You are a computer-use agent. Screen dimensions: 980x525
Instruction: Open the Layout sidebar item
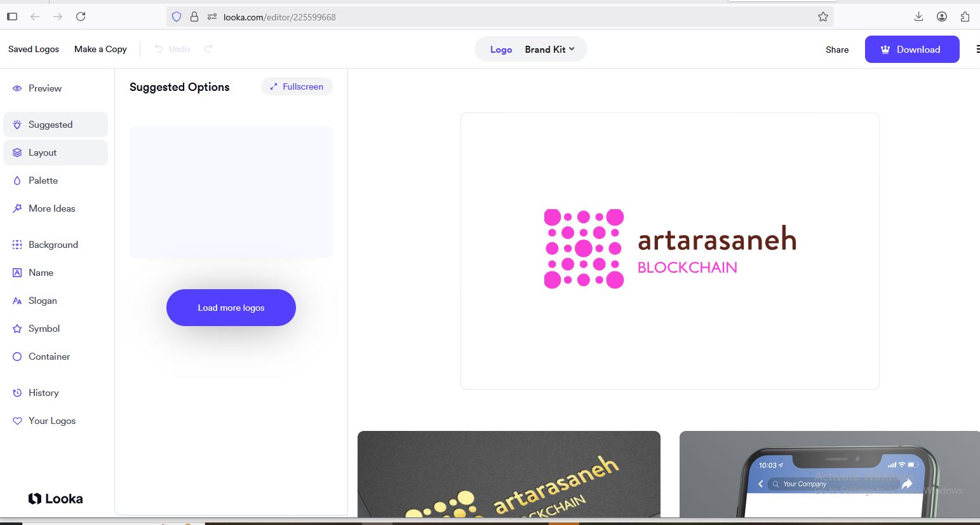click(x=43, y=153)
